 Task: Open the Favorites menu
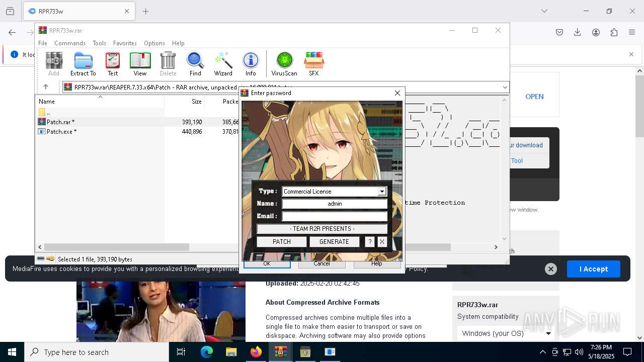pos(125,43)
